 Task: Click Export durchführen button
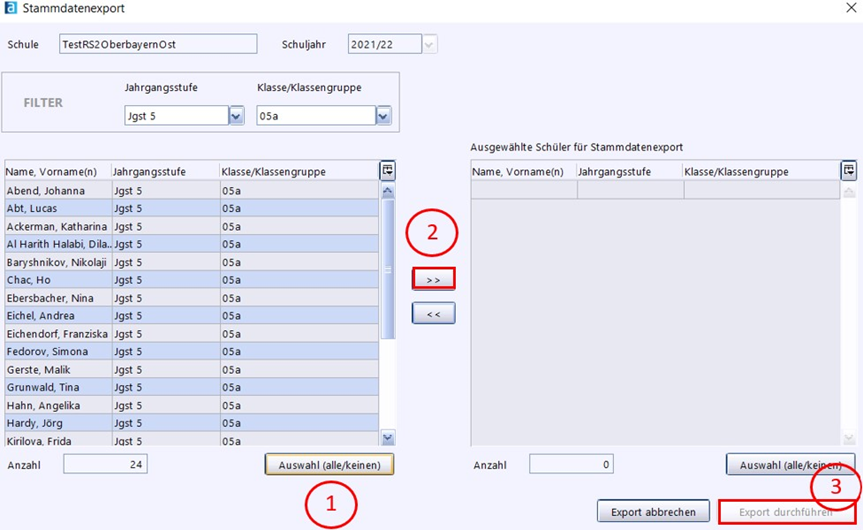(x=786, y=512)
